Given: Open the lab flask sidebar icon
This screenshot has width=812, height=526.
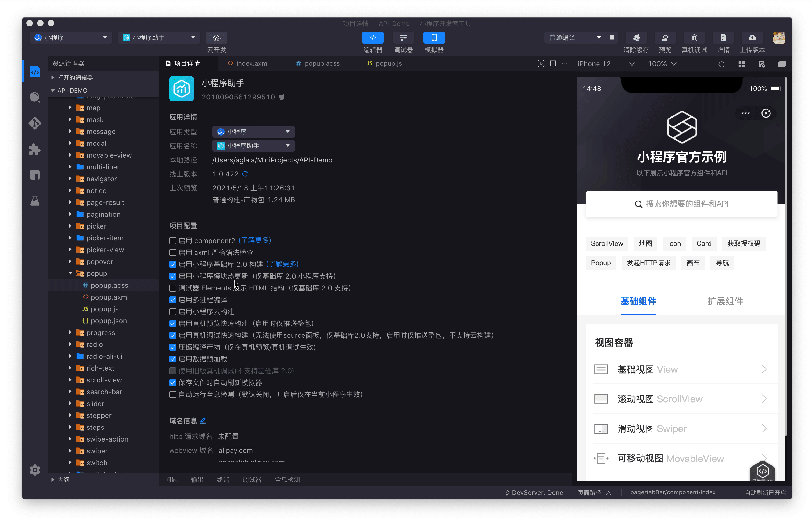Looking at the screenshot, I should pyautogui.click(x=35, y=201).
